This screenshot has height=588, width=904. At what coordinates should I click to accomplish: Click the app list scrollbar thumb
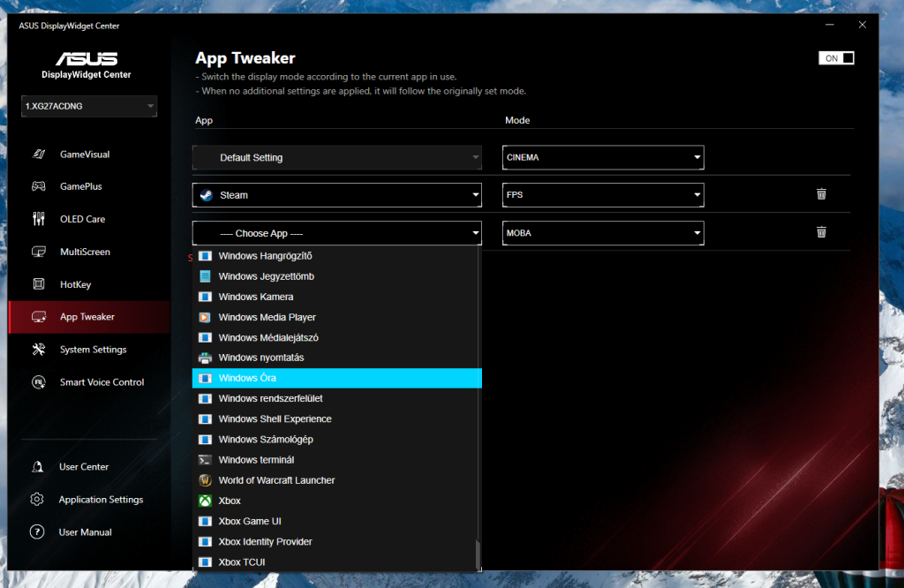(478, 554)
